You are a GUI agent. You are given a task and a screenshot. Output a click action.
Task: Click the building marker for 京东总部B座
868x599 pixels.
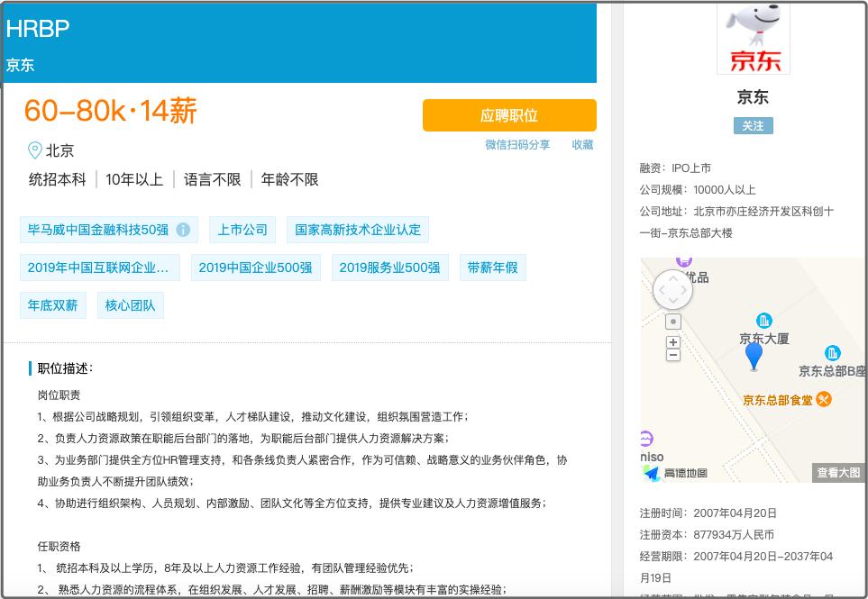click(x=830, y=351)
